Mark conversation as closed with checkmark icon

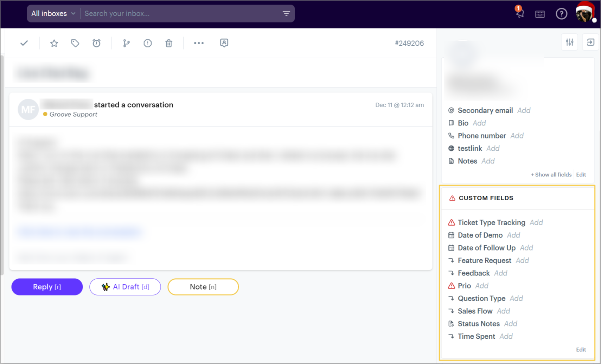pyautogui.click(x=24, y=43)
